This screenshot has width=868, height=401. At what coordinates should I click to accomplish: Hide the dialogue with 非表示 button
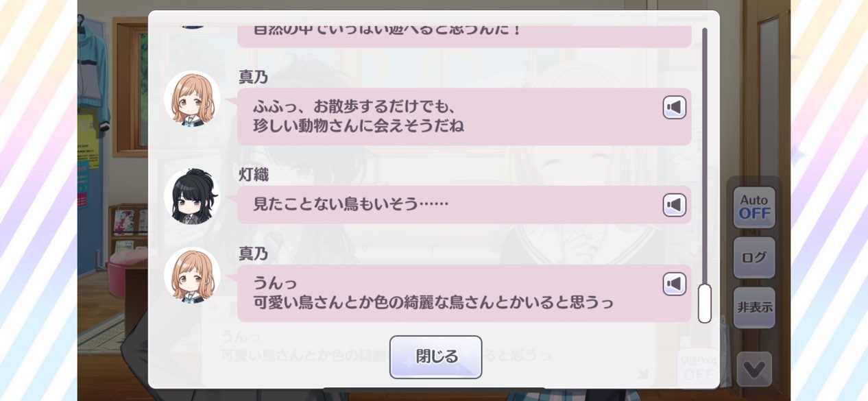(754, 307)
